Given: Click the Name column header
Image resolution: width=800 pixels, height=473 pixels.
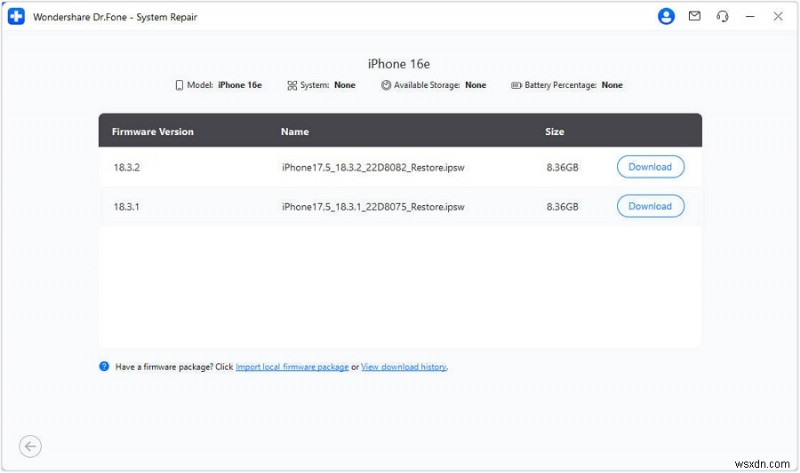Looking at the screenshot, I should coord(294,132).
